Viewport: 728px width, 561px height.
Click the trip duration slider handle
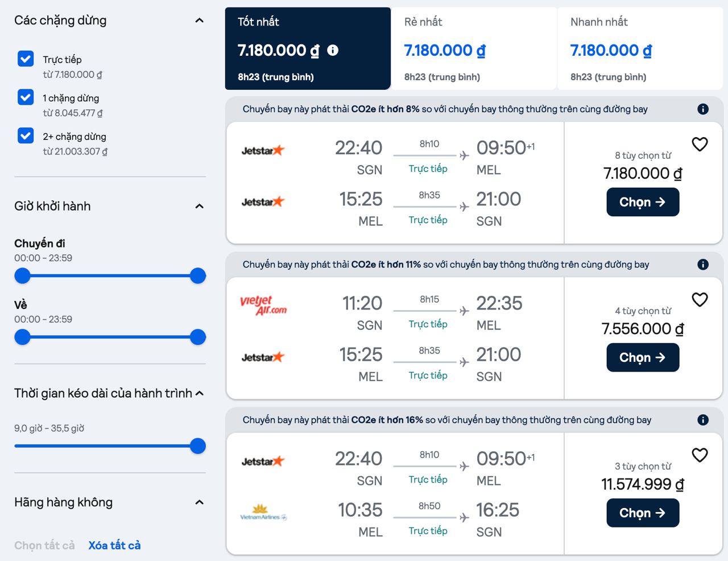tap(197, 446)
